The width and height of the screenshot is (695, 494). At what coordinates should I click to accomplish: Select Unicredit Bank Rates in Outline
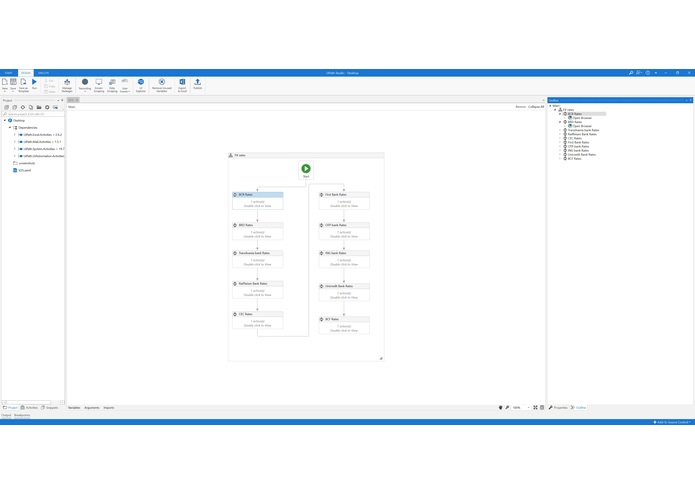579,155
